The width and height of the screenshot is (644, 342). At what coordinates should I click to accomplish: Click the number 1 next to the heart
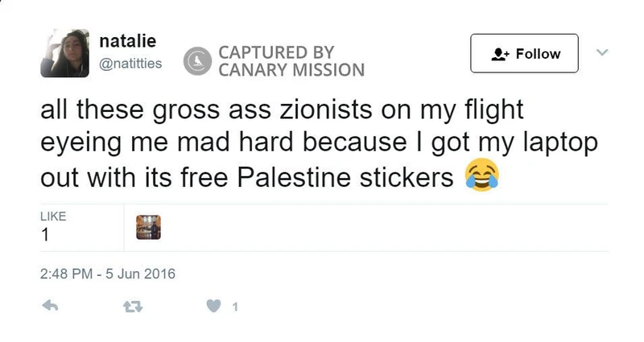[x=234, y=306]
